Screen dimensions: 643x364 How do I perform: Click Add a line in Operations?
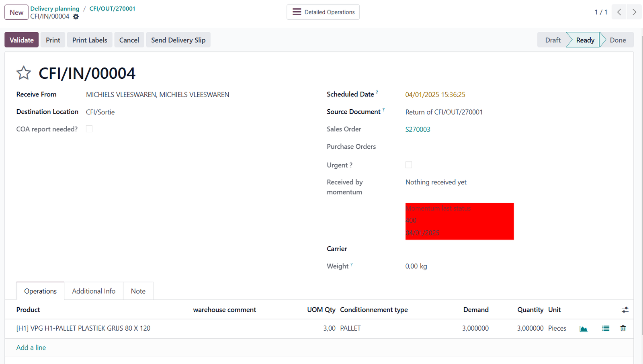pyautogui.click(x=31, y=348)
